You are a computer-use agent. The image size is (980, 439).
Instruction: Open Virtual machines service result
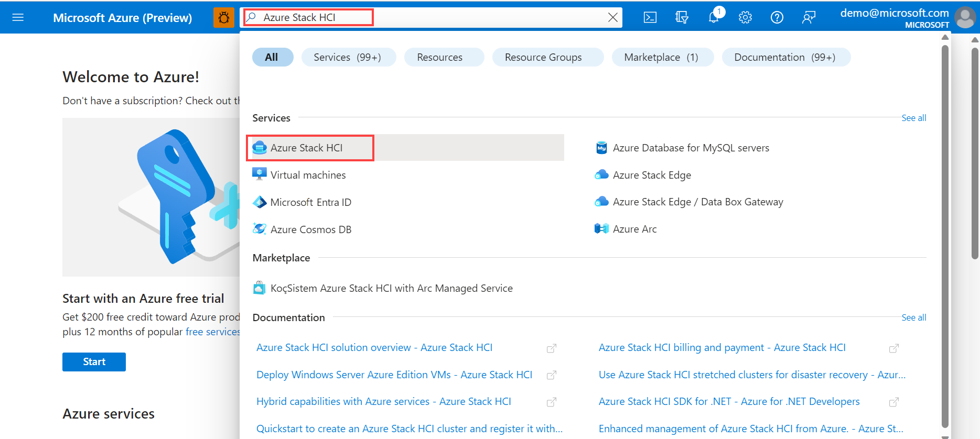pyautogui.click(x=308, y=175)
